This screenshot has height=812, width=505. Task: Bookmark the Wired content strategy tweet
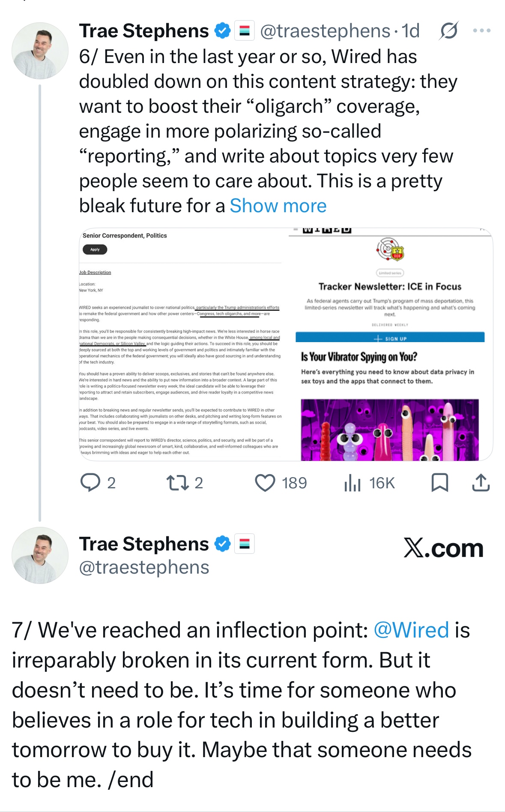pos(439,483)
